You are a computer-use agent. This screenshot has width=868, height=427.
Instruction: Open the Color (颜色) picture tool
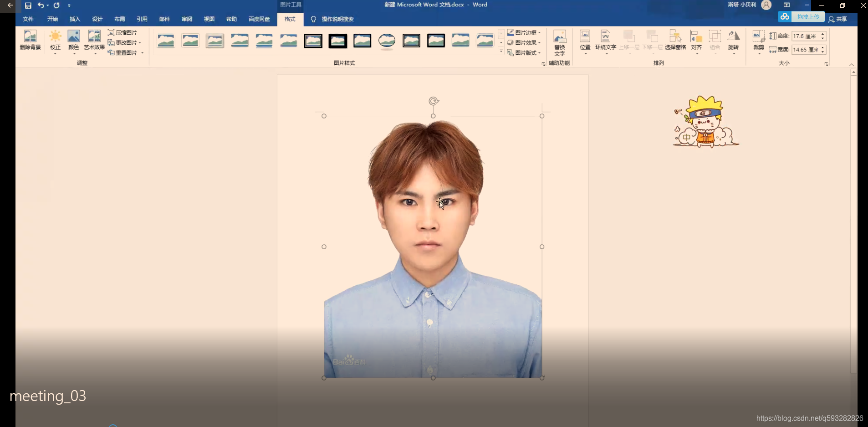[x=73, y=41]
